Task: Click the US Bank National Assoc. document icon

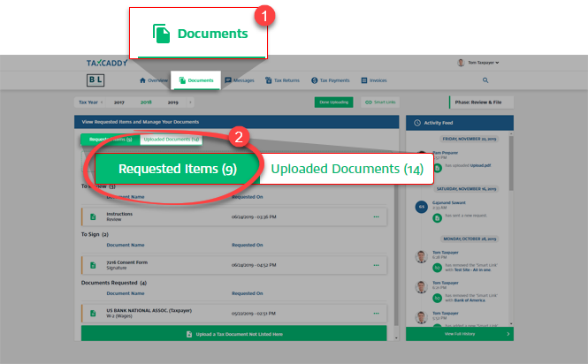Action: (x=93, y=313)
